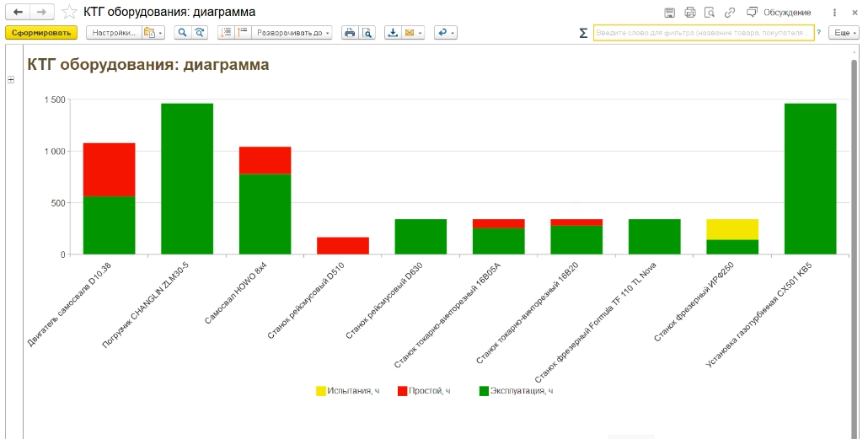Click the printer icon in report toolbar
The image size is (868, 439).
click(x=350, y=33)
